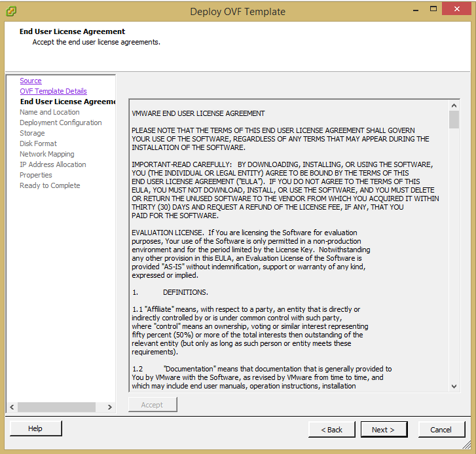The image size is (476, 454).
Task: Select IP Address Allocation step
Action: [x=53, y=164]
